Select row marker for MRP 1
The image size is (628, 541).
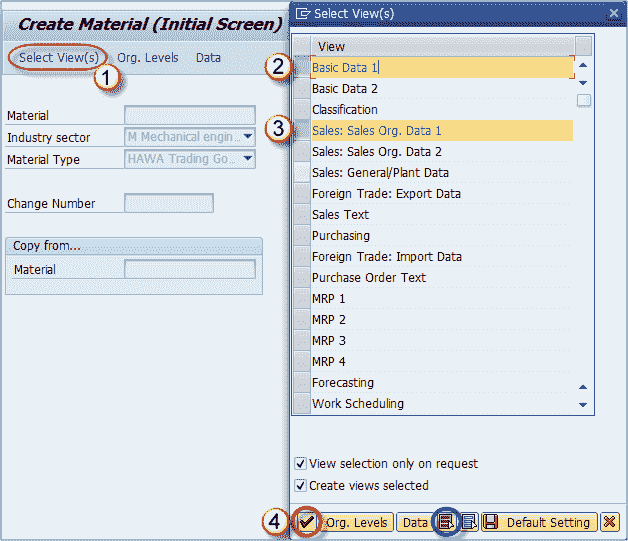point(302,298)
